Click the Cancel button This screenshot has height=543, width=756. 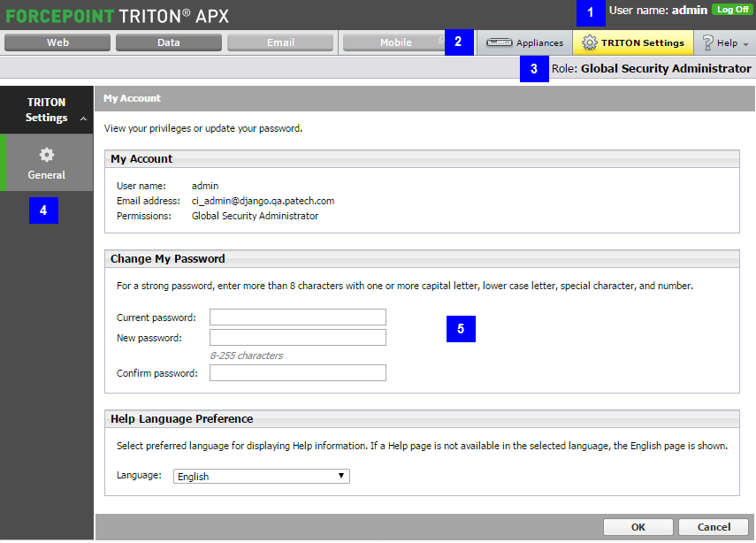tap(714, 526)
